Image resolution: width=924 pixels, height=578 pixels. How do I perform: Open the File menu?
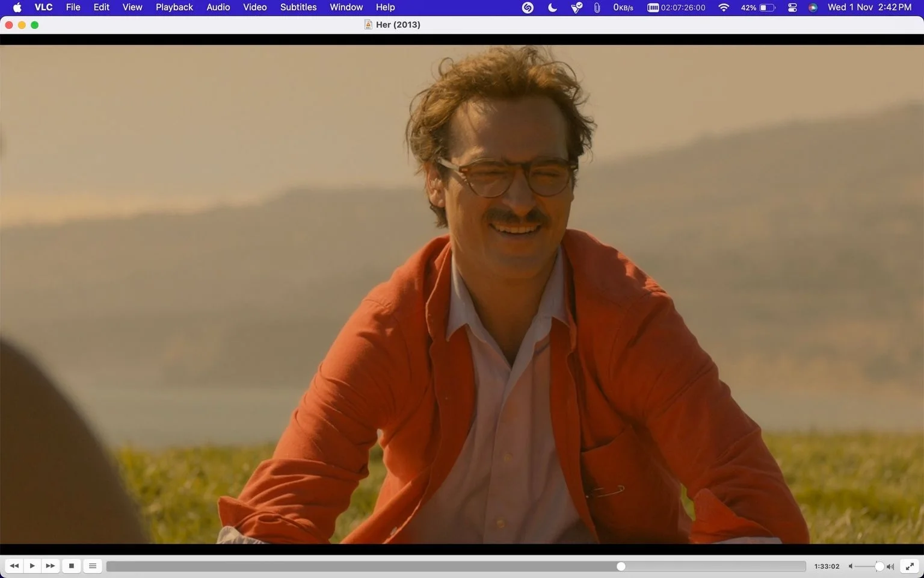click(73, 7)
